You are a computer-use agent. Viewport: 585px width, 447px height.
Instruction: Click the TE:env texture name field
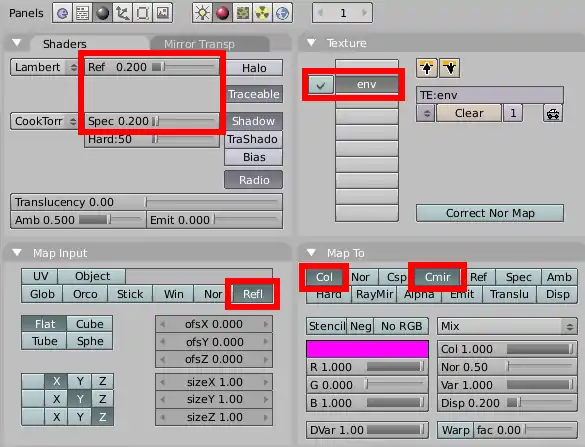490,95
